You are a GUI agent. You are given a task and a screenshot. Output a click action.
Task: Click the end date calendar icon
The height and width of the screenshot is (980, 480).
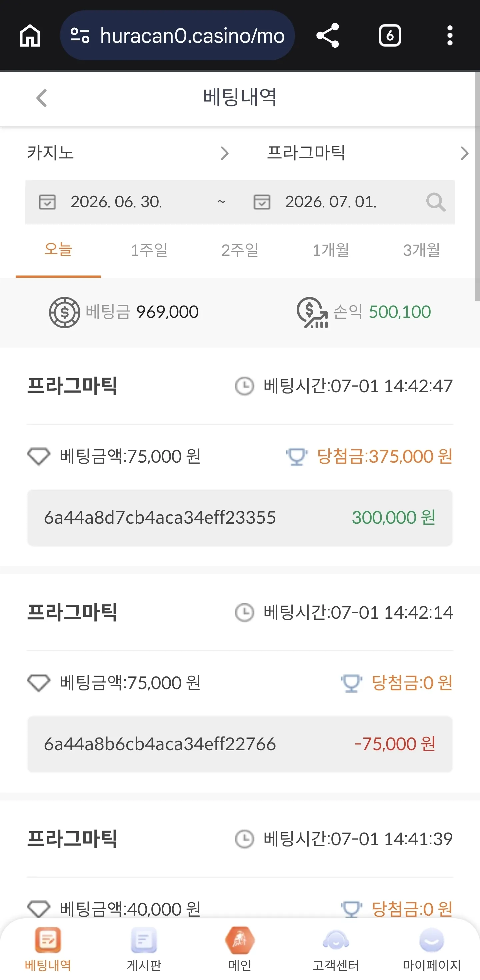point(262,202)
